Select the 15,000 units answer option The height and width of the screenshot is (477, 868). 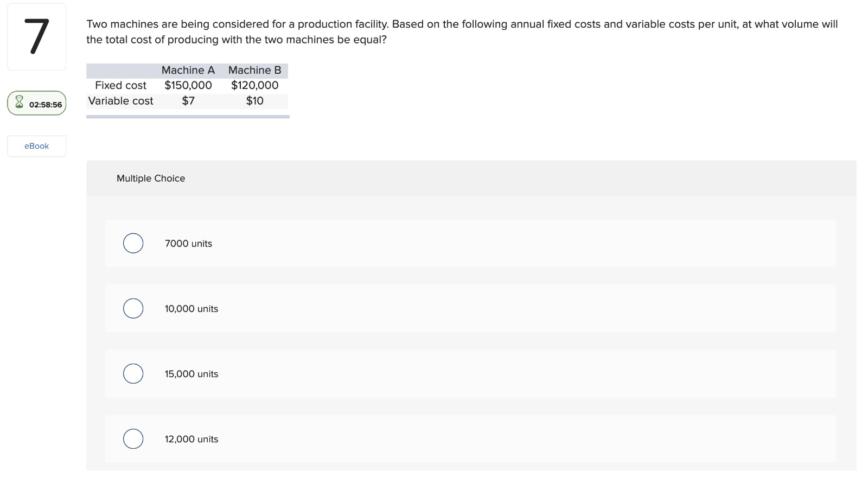click(132, 373)
